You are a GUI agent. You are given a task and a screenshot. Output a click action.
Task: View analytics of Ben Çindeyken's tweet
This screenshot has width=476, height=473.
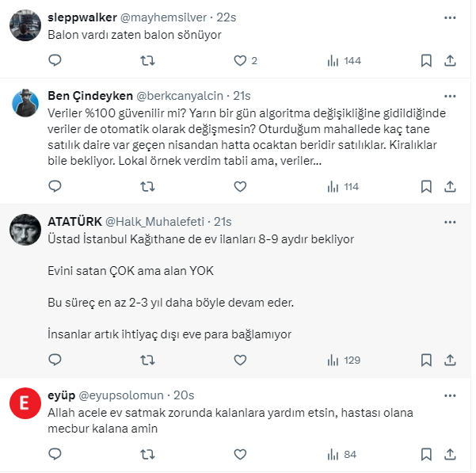342,186
